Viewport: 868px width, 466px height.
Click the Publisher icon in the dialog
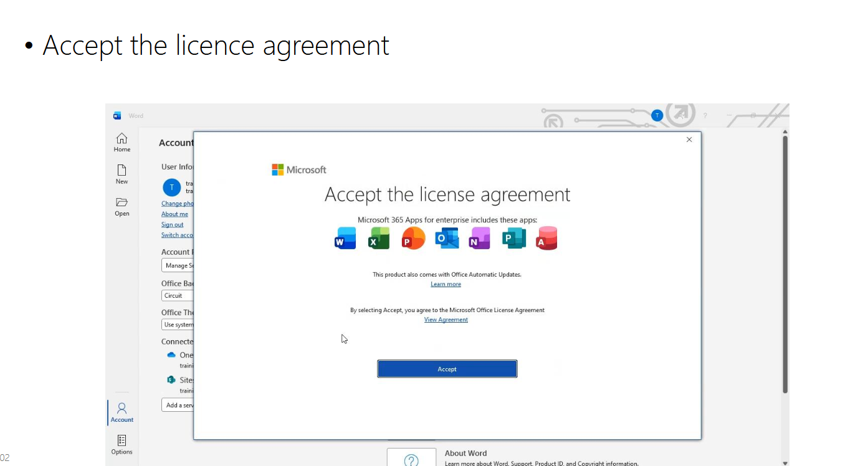[x=514, y=238]
